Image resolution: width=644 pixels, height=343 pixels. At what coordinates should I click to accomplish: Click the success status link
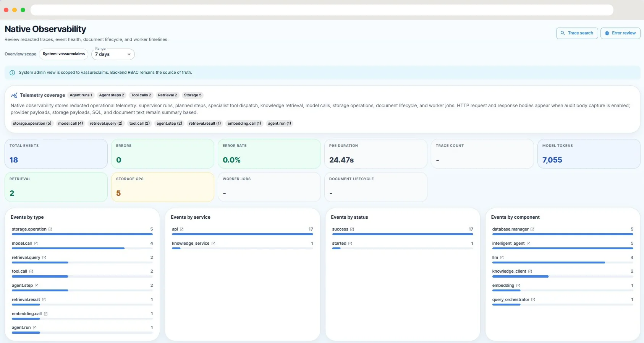point(340,229)
